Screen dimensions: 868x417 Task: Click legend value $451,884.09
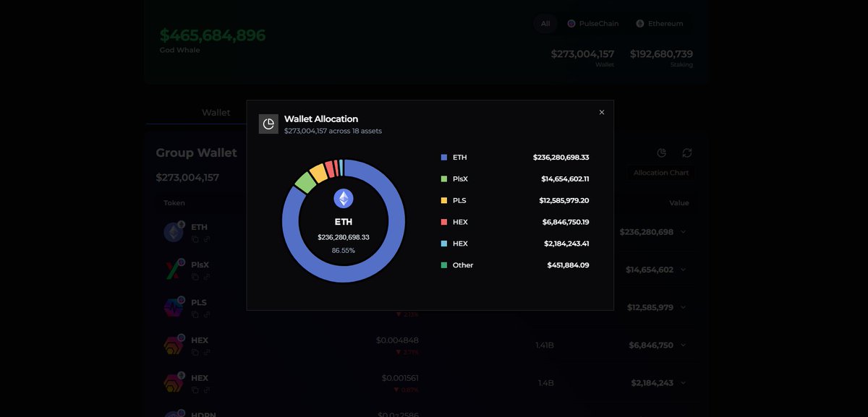pos(569,265)
